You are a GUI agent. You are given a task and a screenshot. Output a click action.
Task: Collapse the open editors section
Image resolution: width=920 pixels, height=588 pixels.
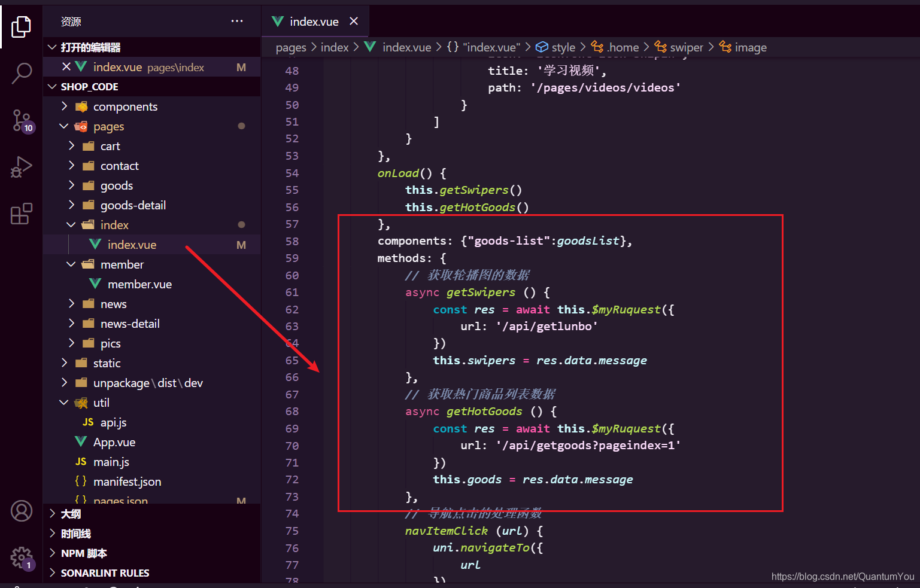coord(152,47)
